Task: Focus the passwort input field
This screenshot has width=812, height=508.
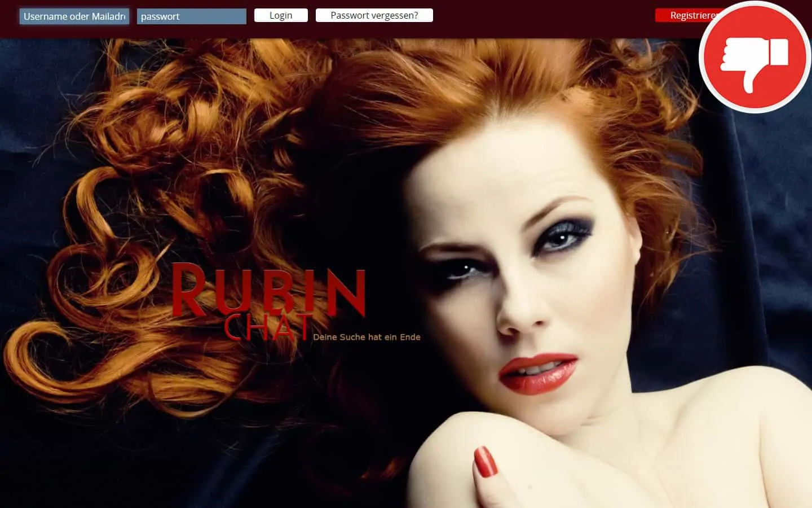Action: click(x=191, y=16)
